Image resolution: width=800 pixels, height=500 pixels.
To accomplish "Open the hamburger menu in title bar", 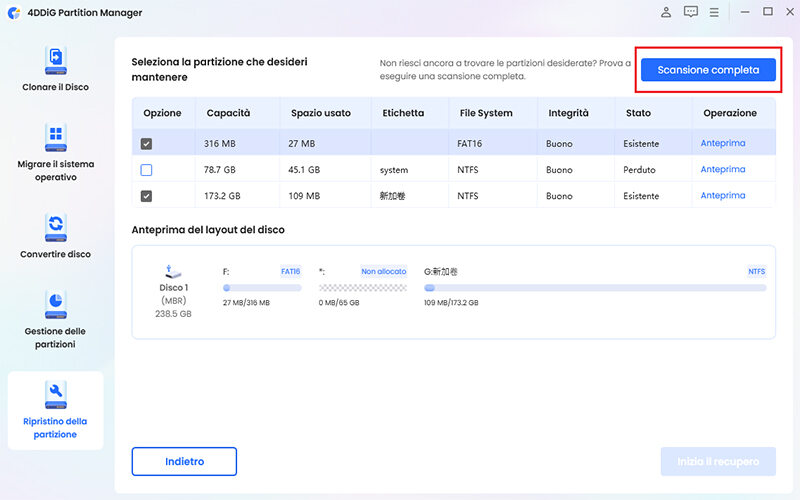I will click(714, 12).
